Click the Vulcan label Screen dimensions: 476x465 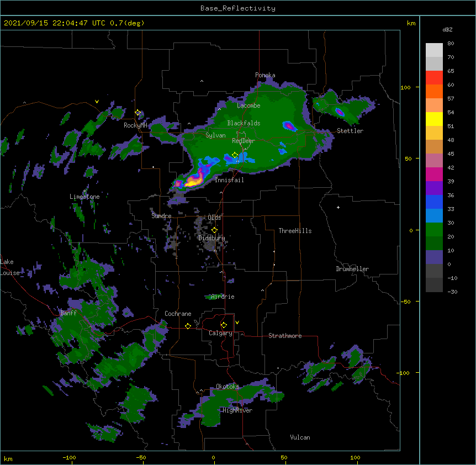tap(300, 437)
